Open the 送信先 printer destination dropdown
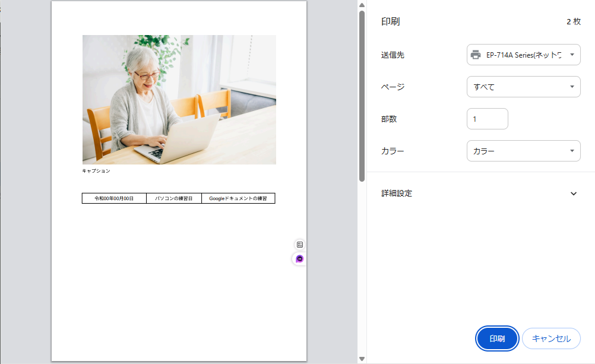The image size is (595, 364). [523, 55]
